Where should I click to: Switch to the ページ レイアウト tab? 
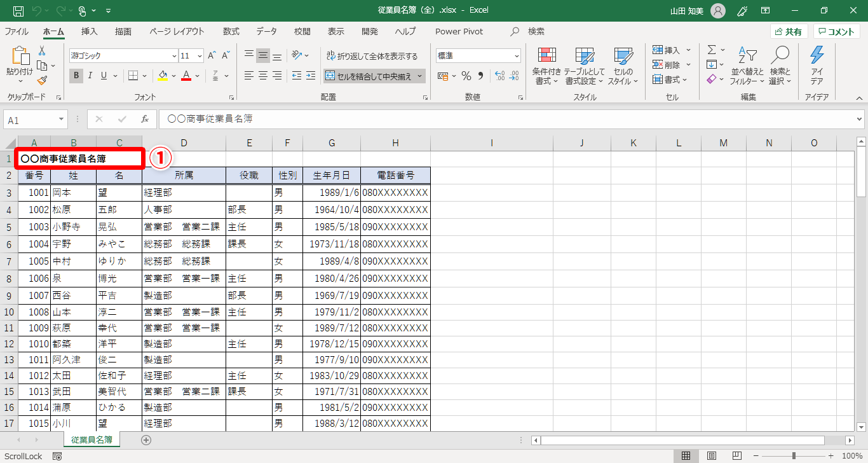coord(177,31)
